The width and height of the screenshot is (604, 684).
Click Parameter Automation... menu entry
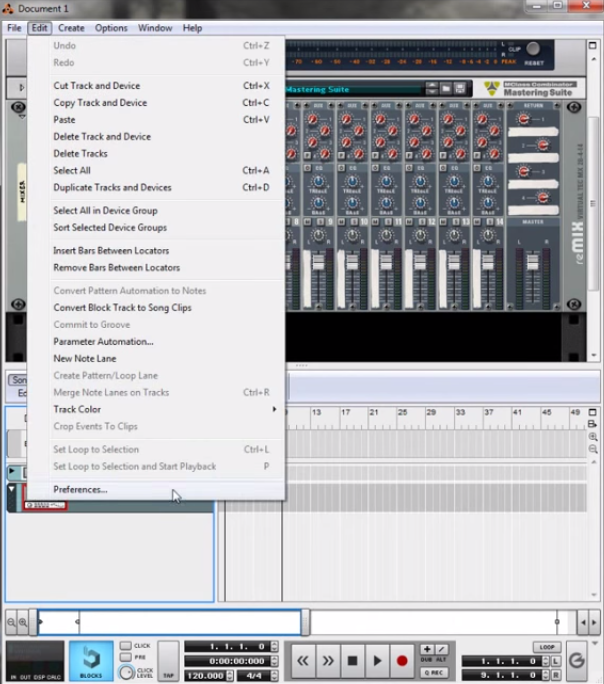157,342
